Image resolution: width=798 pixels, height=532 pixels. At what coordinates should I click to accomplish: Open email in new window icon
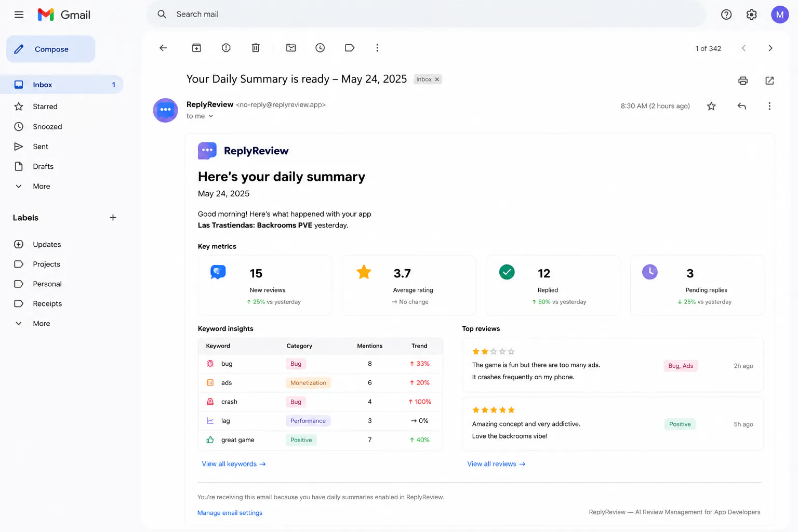coord(769,81)
